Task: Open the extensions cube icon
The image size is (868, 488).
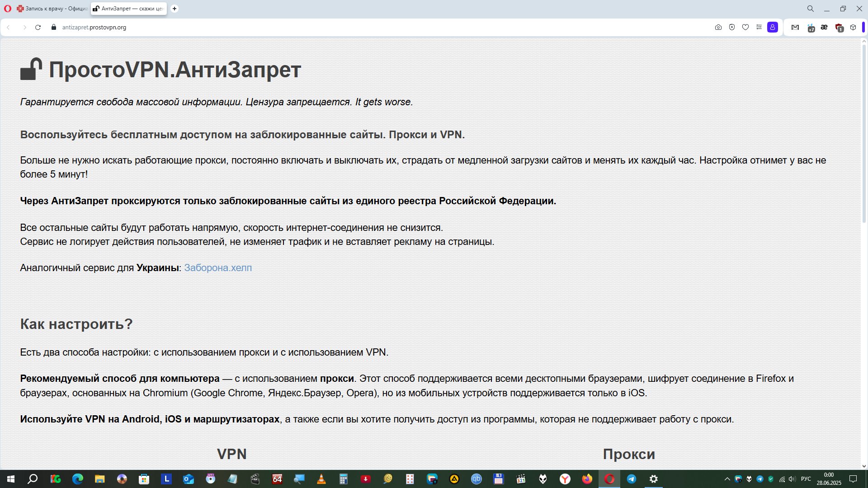Action: (x=853, y=28)
